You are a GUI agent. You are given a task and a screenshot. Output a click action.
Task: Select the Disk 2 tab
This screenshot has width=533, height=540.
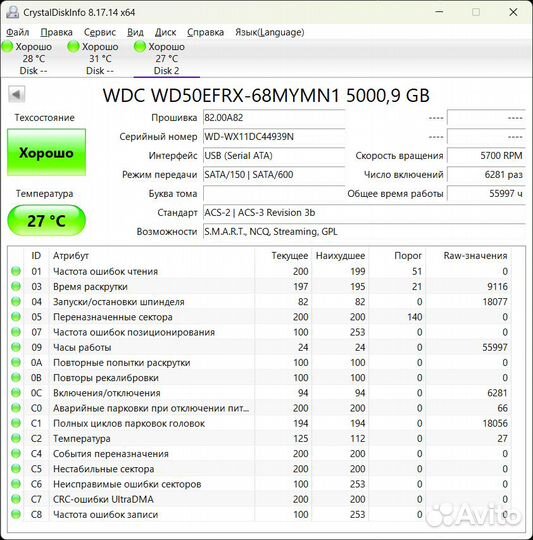coord(166,59)
